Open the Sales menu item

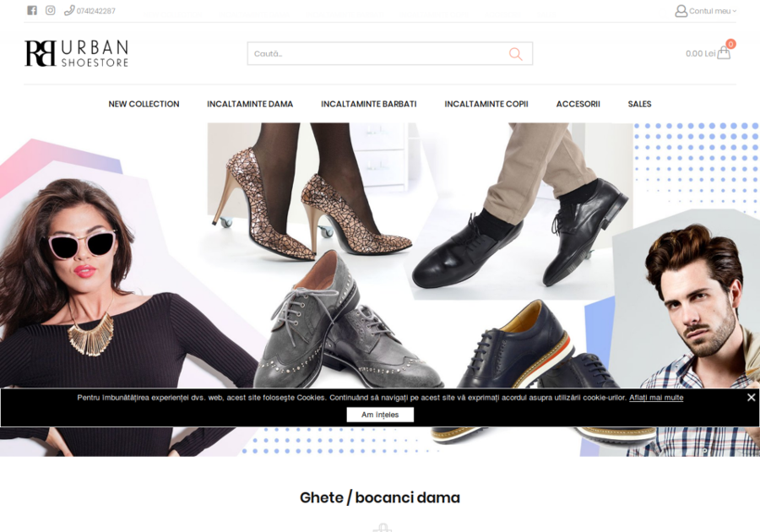click(x=639, y=104)
